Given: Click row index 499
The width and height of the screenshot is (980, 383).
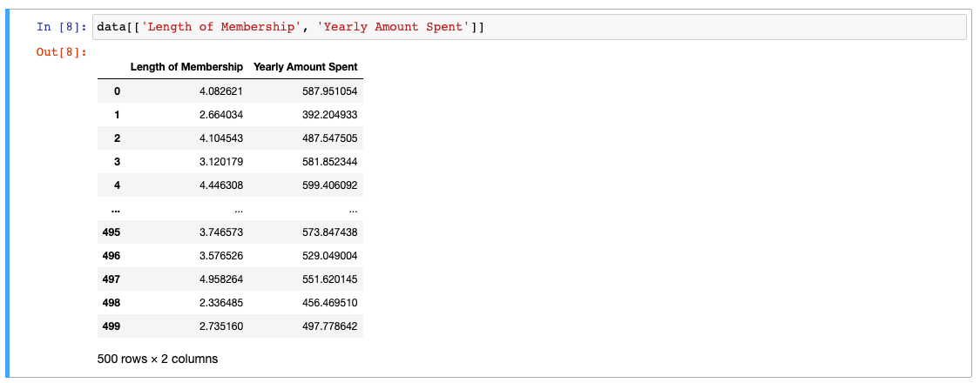Looking at the screenshot, I should (112, 326).
